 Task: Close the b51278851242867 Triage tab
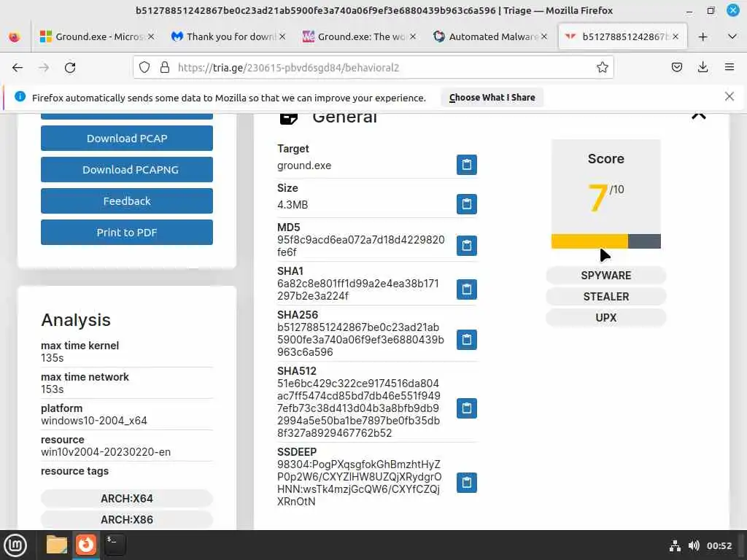[675, 36]
